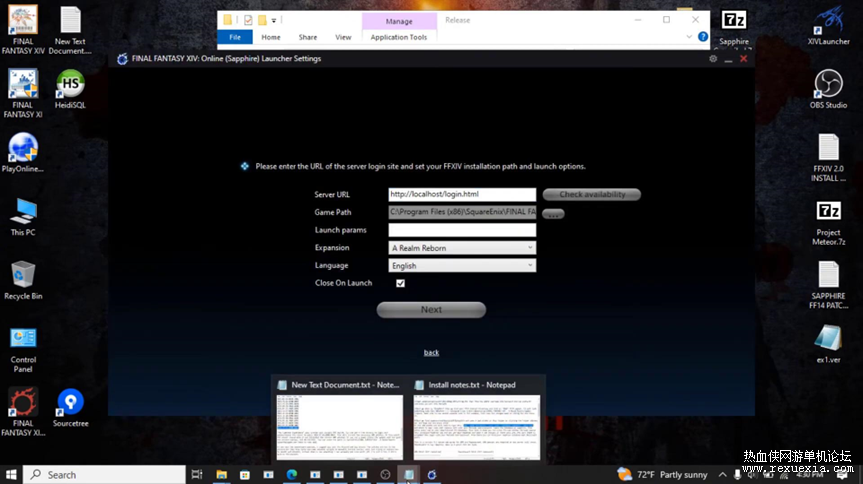This screenshot has width=863, height=484.
Task: Click the Sapphire launcher taskbar icon
Action: pos(432,474)
